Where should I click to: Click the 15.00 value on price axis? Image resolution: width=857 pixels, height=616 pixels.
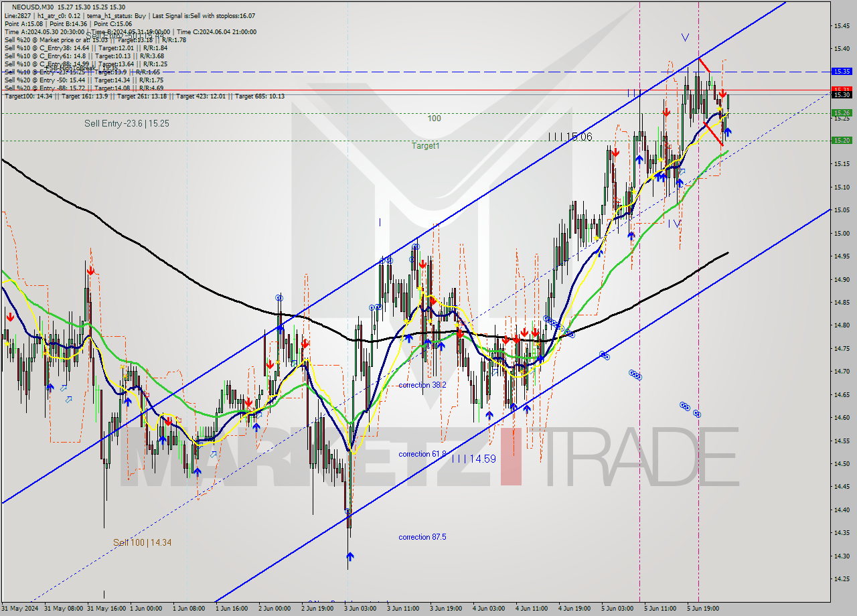(x=842, y=233)
